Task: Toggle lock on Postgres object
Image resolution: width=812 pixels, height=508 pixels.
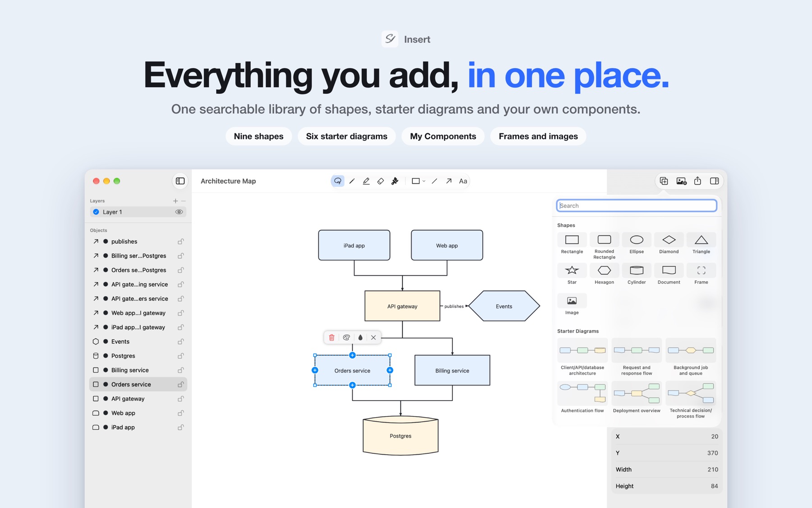Action: click(x=180, y=356)
